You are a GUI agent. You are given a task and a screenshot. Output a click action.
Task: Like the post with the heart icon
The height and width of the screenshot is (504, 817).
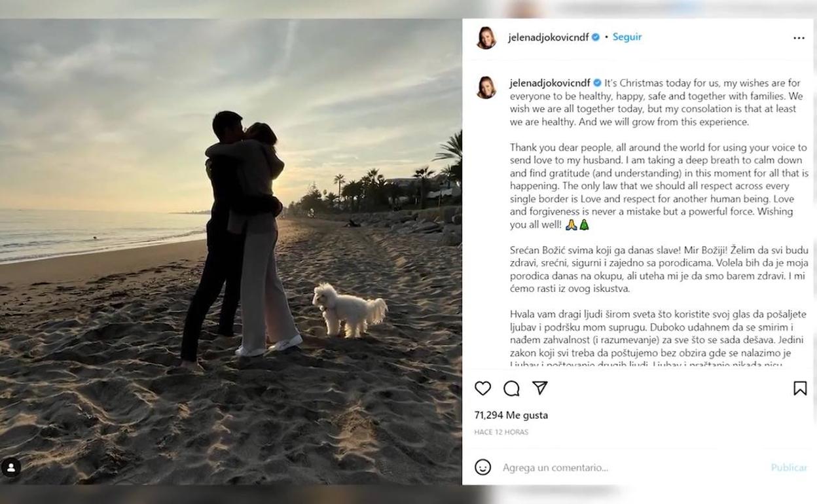(x=482, y=388)
